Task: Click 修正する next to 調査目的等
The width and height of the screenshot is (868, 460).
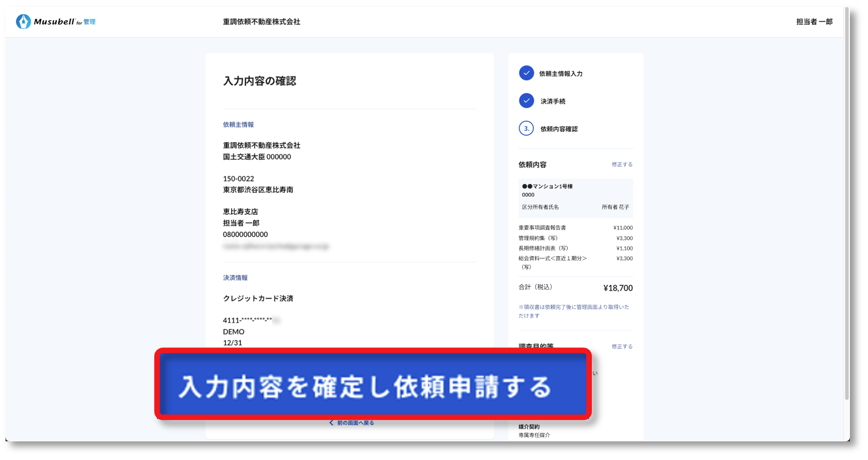Action: click(x=621, y=346)
